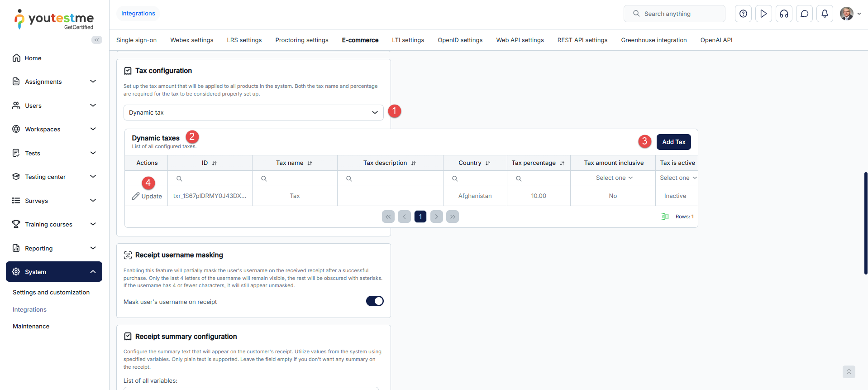Go to the first page of taxes

[x=388, y=217]
